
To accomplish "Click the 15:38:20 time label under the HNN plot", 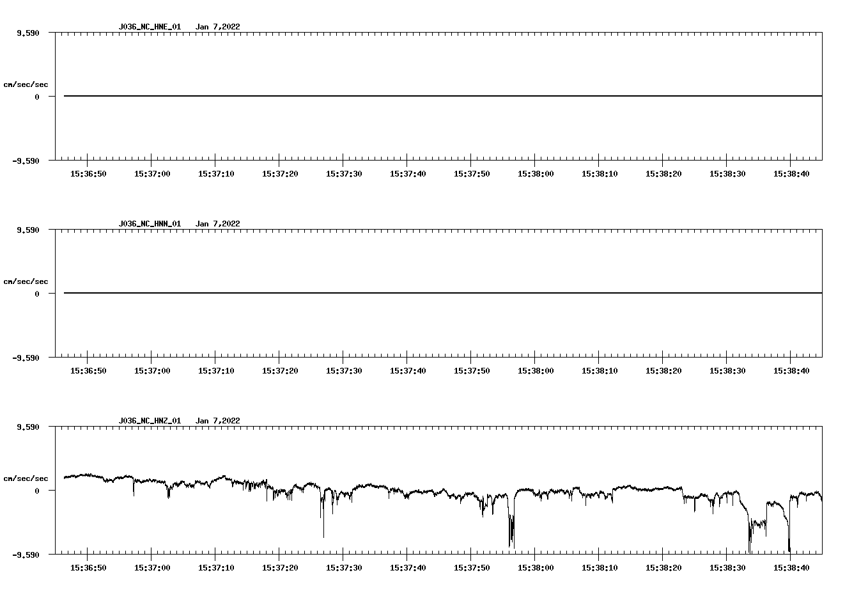I will (663, 371).
